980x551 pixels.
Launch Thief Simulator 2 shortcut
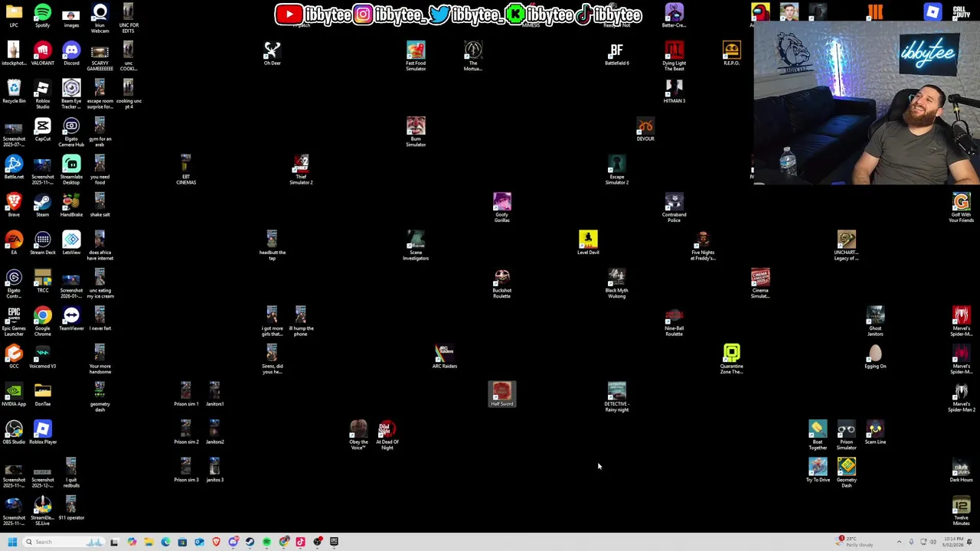(x=301, y=170)
